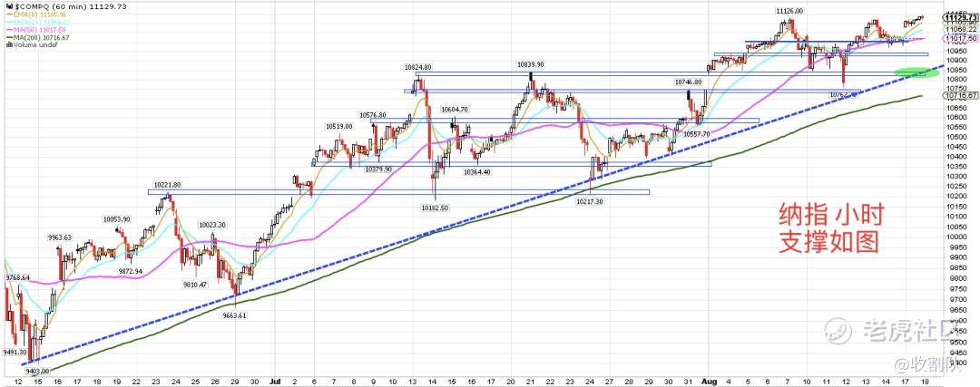Click the 10519.00 price label
The image size is (980, 387).
(338, 126)
